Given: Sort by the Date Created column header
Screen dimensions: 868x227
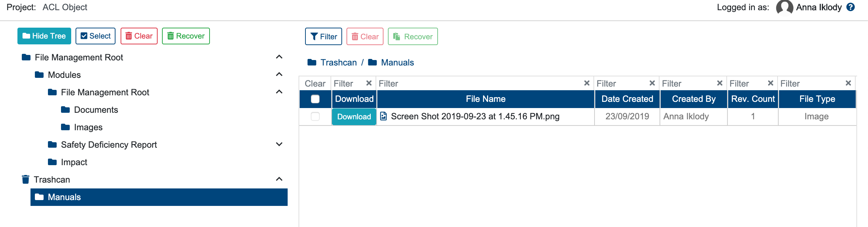Looking at the screenshot, I should pyautogui.click(x=627, y=99).
